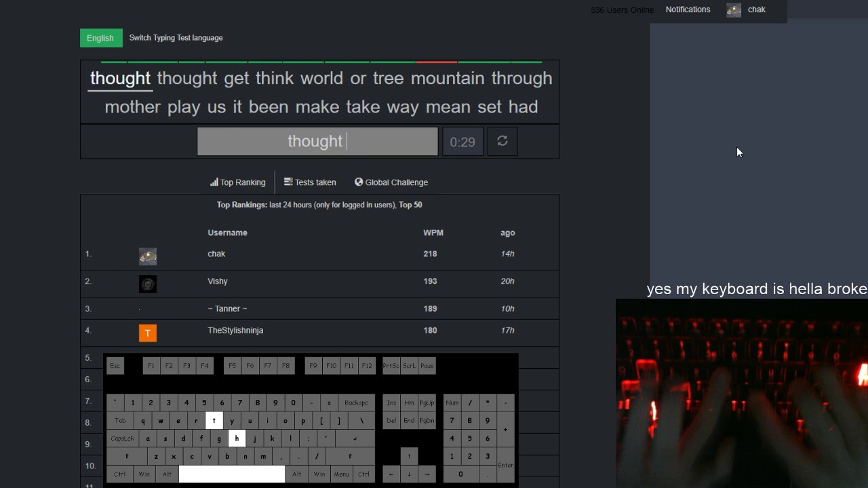868x488 pixels.
Task: Open chak's profile in rankings
Action: click(x=216, y=253)
